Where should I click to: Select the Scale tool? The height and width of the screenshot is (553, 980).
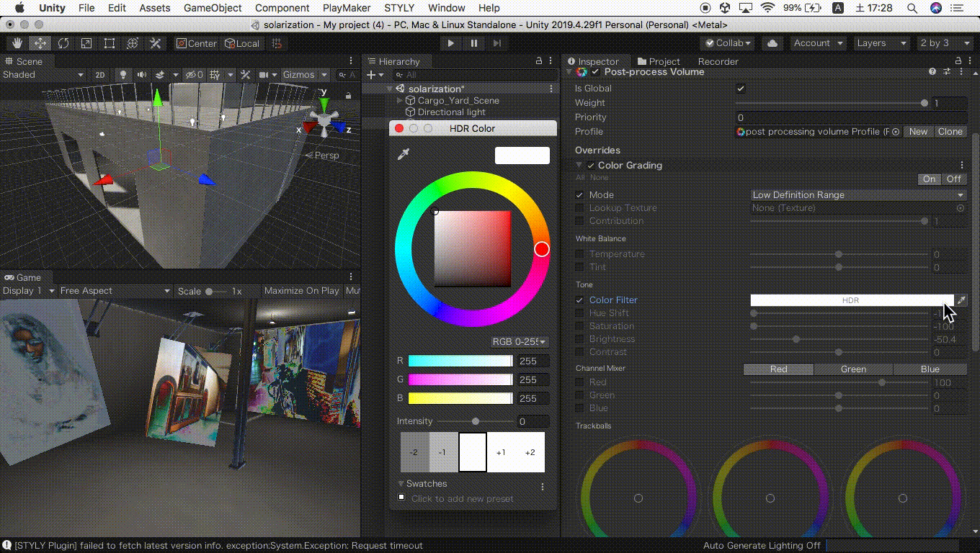(x=86, y=43)
